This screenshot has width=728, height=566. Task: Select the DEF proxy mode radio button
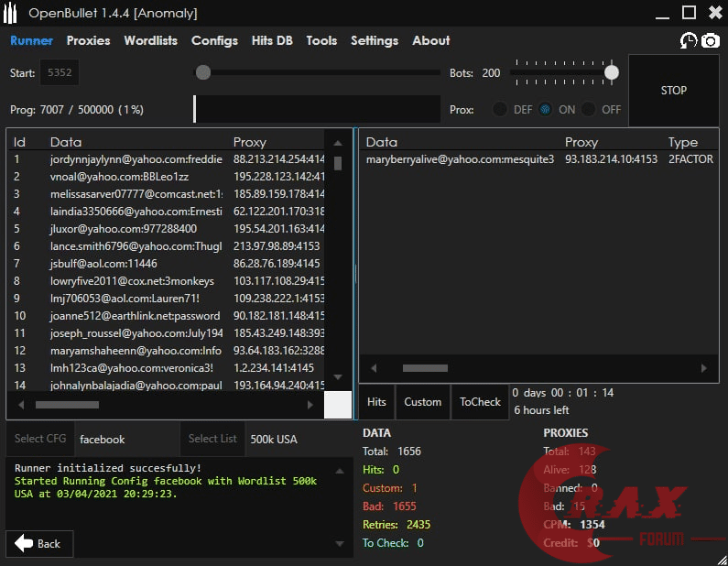pos(500,109)
